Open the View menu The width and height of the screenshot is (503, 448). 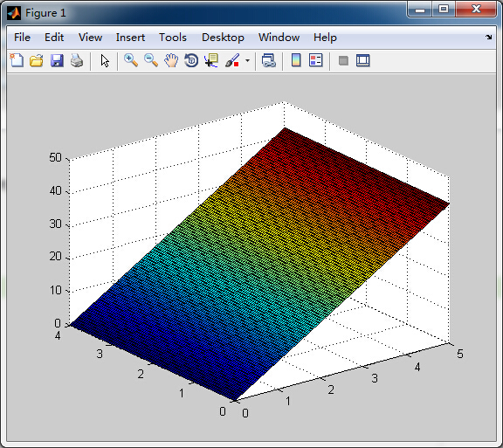point(91,38)
